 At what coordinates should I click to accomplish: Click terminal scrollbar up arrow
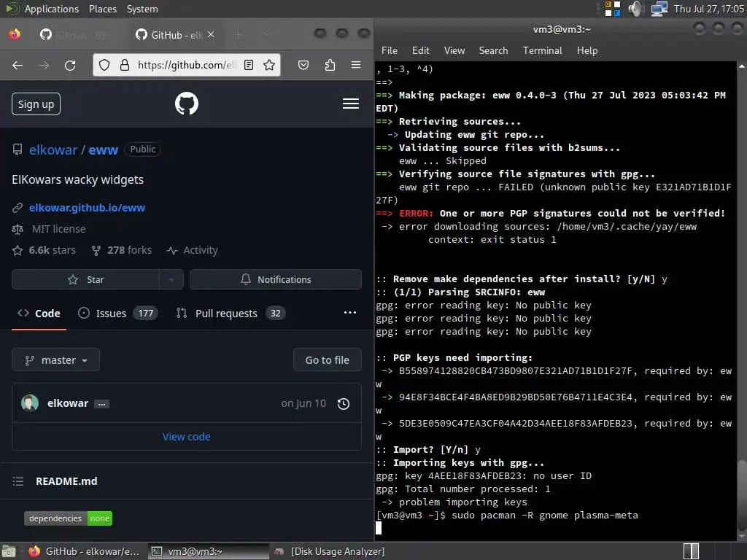tap(742, 66)
